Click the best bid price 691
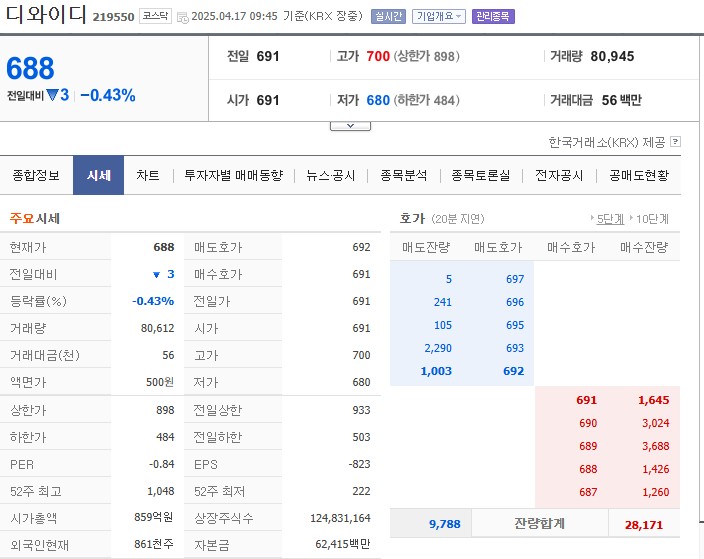 [x=587, y=400]
